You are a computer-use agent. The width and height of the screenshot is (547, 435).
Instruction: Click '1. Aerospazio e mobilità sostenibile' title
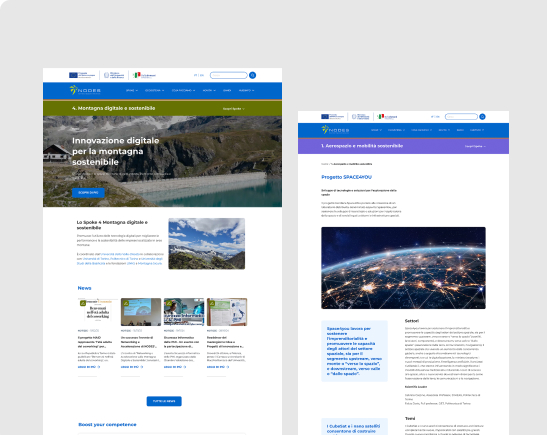[362, 146]
